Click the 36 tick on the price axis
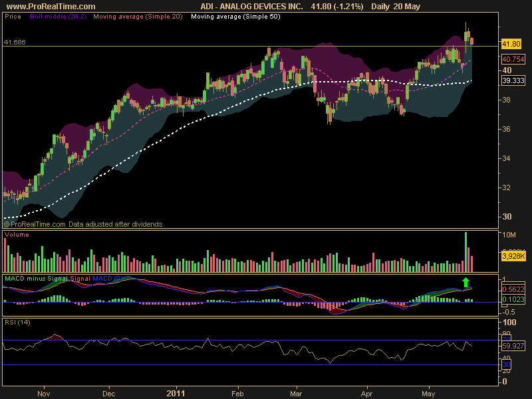 click(x=506, y=129)
